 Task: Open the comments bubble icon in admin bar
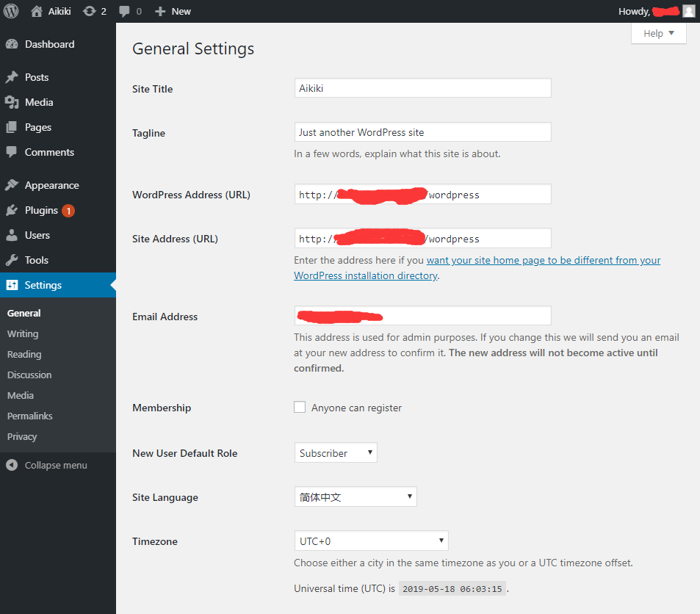tap(125, 12)
